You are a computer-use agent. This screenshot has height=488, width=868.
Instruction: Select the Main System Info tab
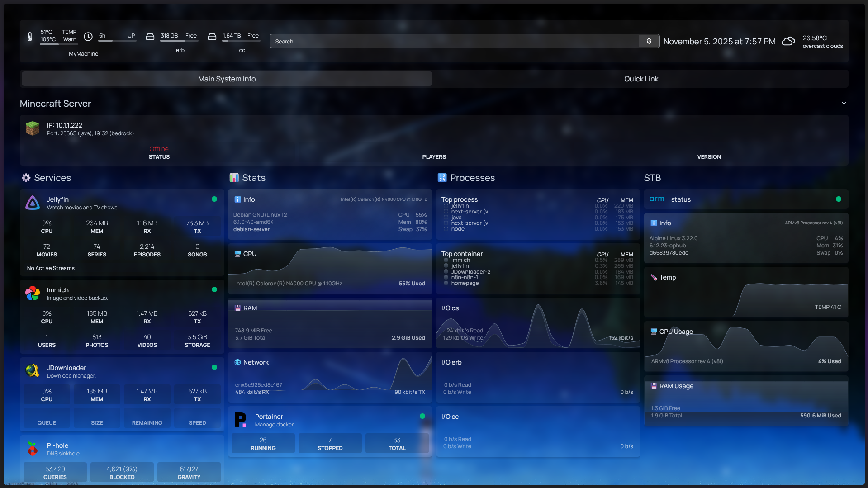227,78
